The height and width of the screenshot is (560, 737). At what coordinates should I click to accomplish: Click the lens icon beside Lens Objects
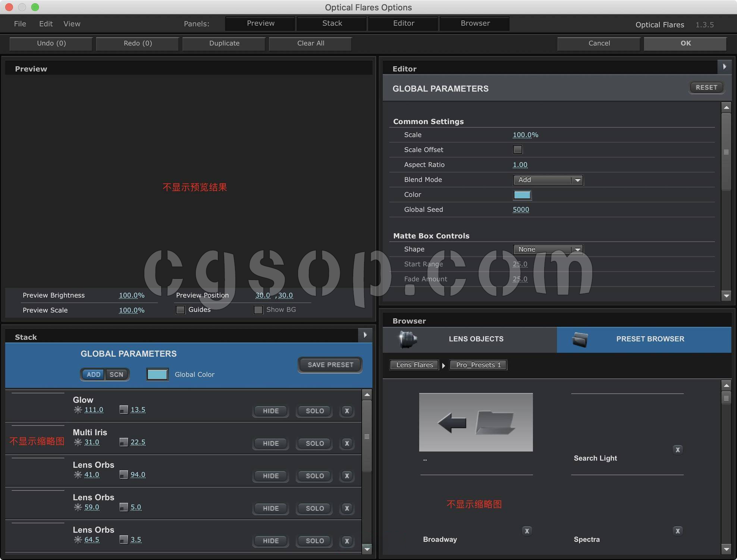[408, 339]
